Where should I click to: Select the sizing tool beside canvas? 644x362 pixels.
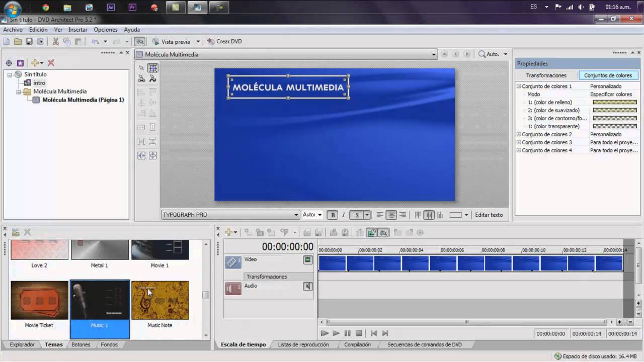(153, 68)
